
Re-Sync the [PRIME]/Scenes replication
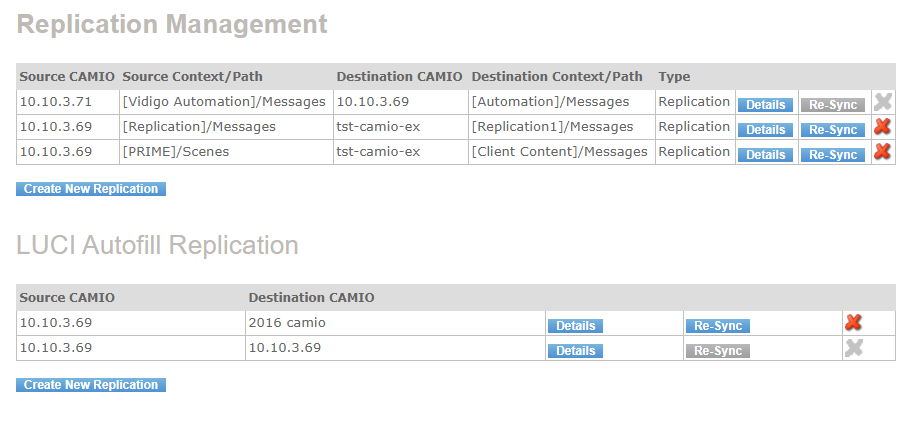(x=832, y=155)
